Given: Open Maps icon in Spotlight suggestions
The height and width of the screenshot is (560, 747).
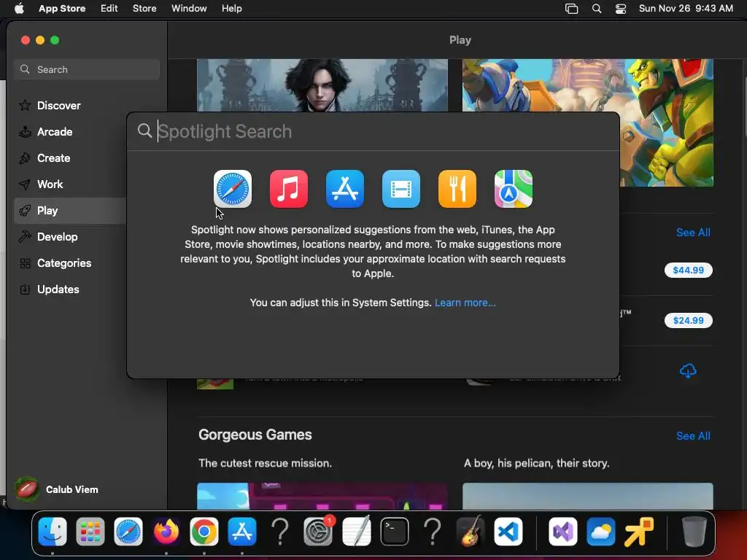Looking at the screenshot, I should pos(514,189).
